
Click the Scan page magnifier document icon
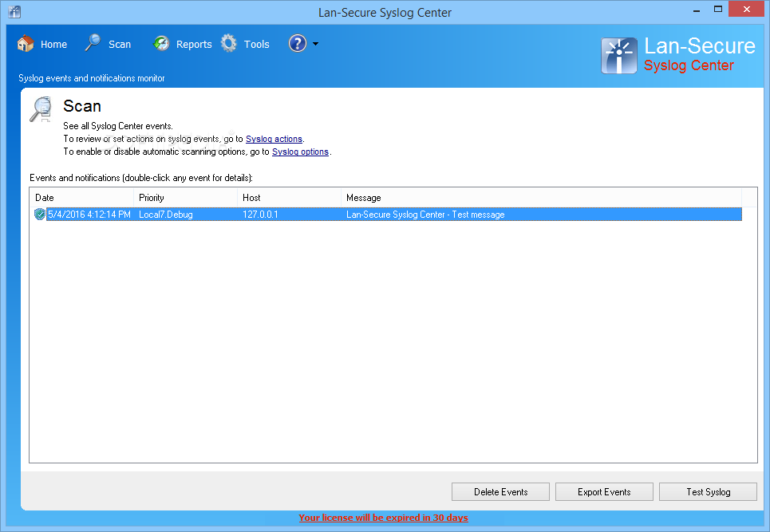click(41, 109)
